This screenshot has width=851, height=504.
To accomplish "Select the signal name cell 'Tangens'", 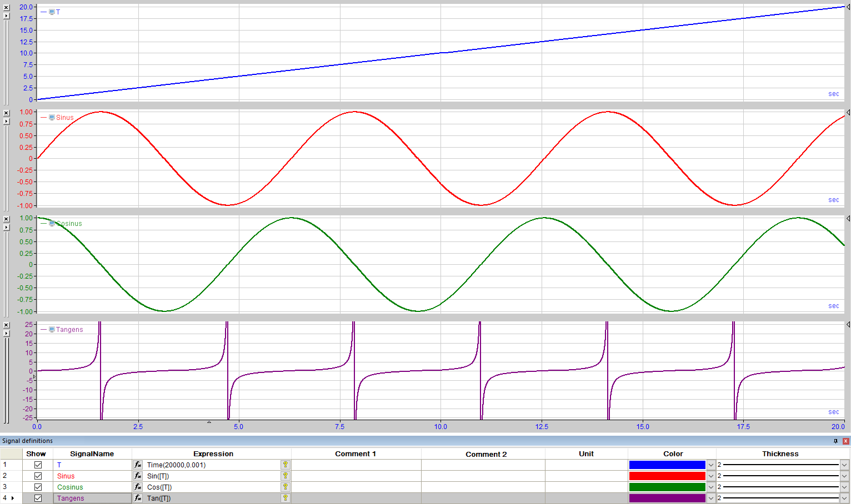I will (92, 498).
